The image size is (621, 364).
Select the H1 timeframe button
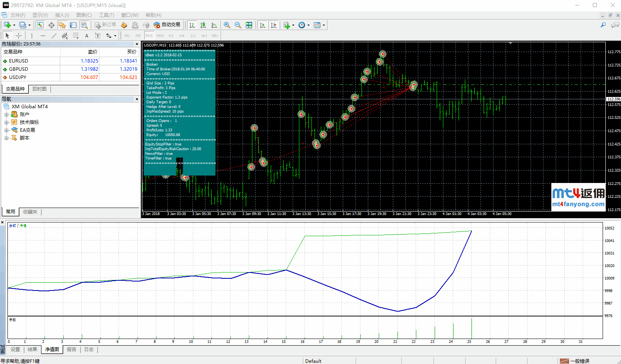[171, 36]
